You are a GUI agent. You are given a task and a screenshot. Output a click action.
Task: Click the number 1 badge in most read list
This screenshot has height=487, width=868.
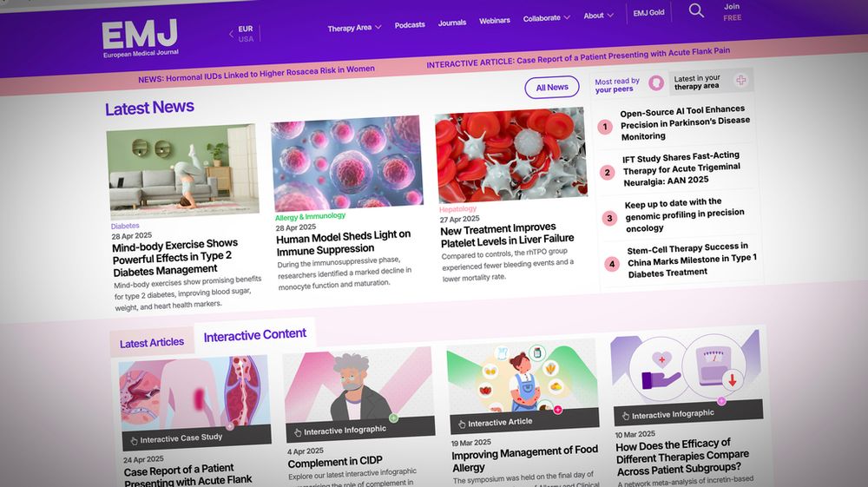pyautogui.click(x=604, y=127)
